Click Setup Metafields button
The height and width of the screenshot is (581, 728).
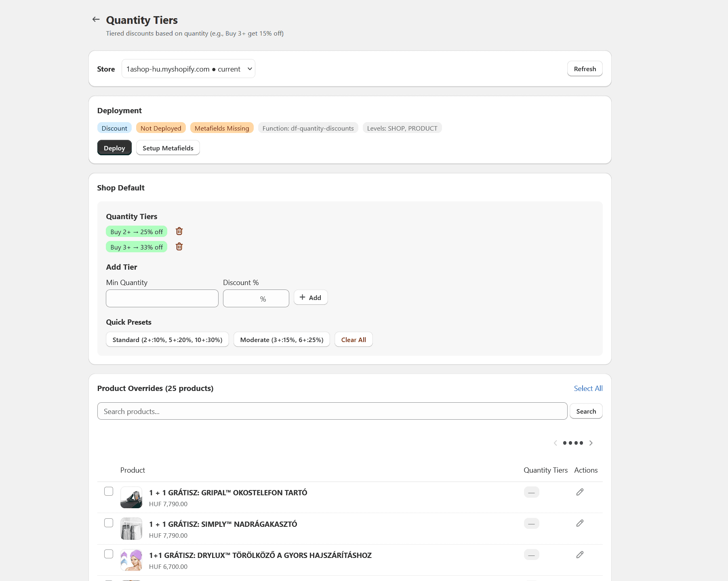(168, 148)
